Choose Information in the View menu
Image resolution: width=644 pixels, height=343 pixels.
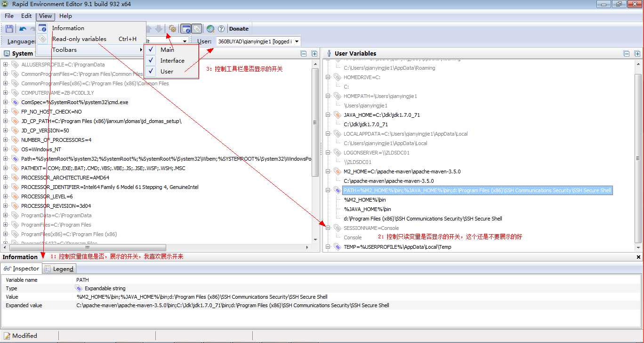point(90,28)
